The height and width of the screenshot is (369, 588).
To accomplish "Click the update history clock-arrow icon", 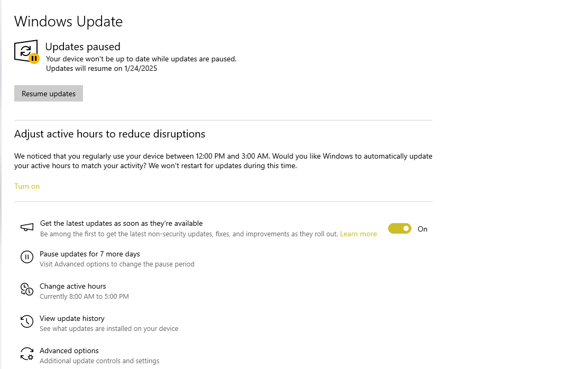I will [x=26, y=321].
